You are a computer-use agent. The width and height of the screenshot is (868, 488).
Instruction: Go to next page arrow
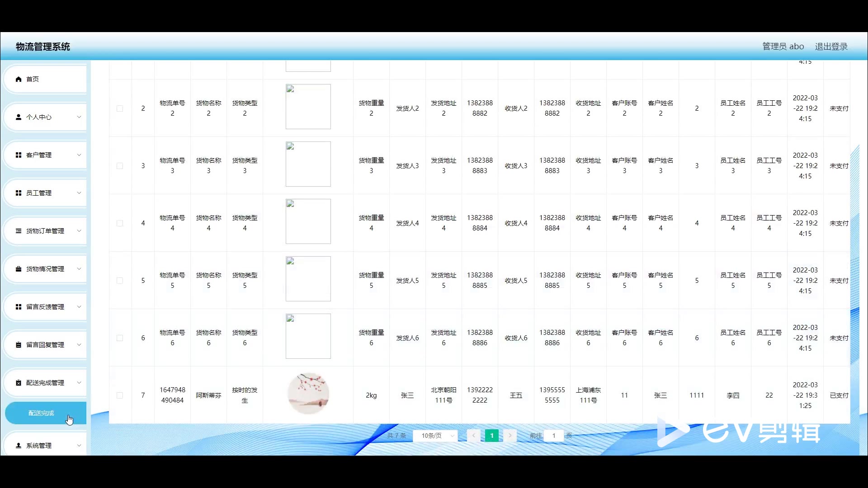pos(510,436)
